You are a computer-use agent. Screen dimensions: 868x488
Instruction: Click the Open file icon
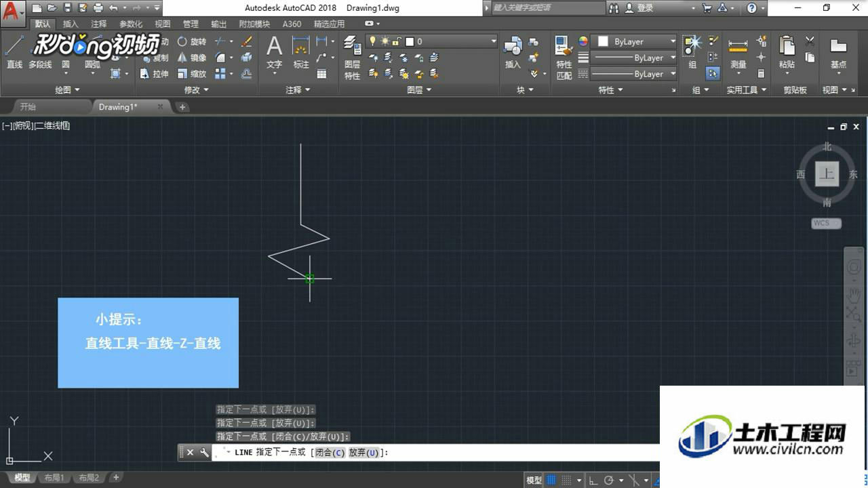point(52,8)
